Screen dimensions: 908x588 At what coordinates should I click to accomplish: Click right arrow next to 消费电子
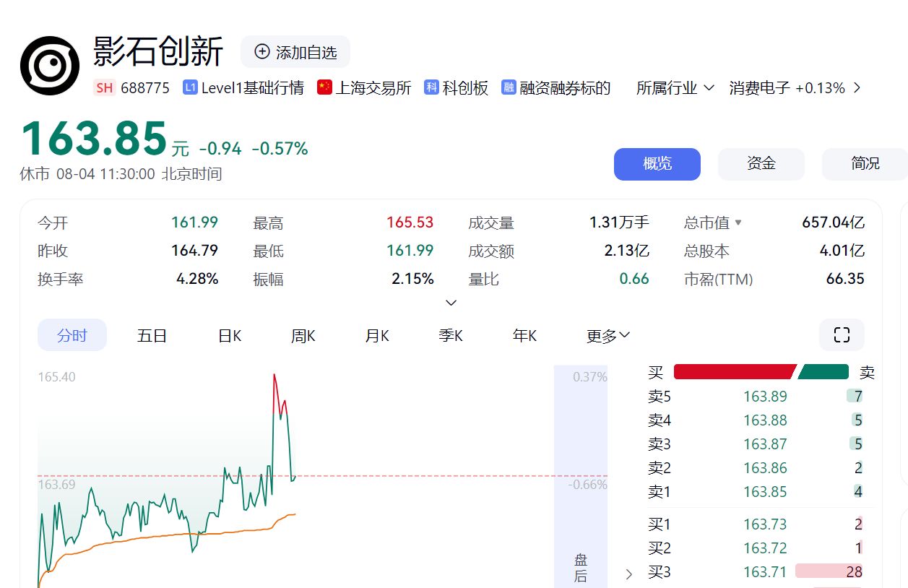pyautogui.click(x=857, y=88)
